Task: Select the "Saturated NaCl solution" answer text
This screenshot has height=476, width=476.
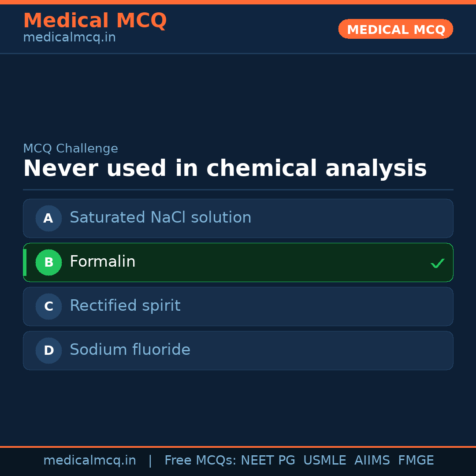Action: (x=160, y=218)
